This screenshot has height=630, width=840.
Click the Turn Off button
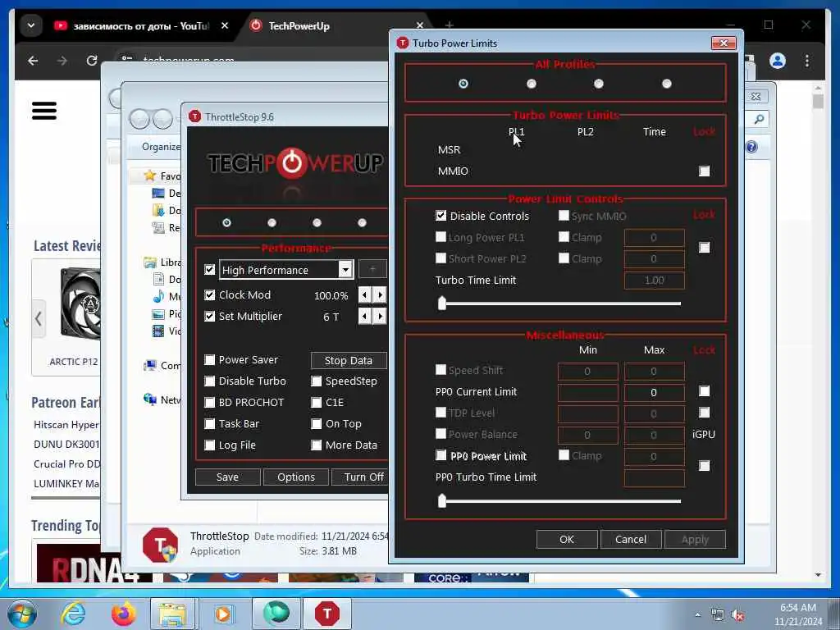coord(360,477)
